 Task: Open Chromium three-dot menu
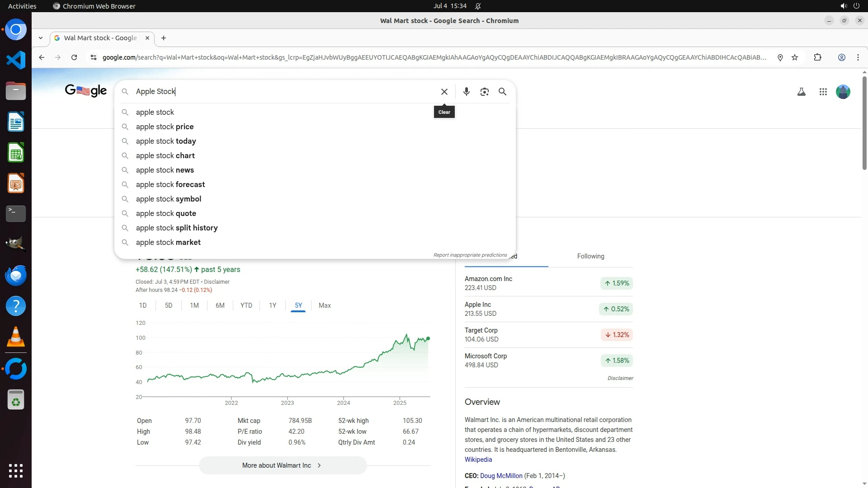858,57
